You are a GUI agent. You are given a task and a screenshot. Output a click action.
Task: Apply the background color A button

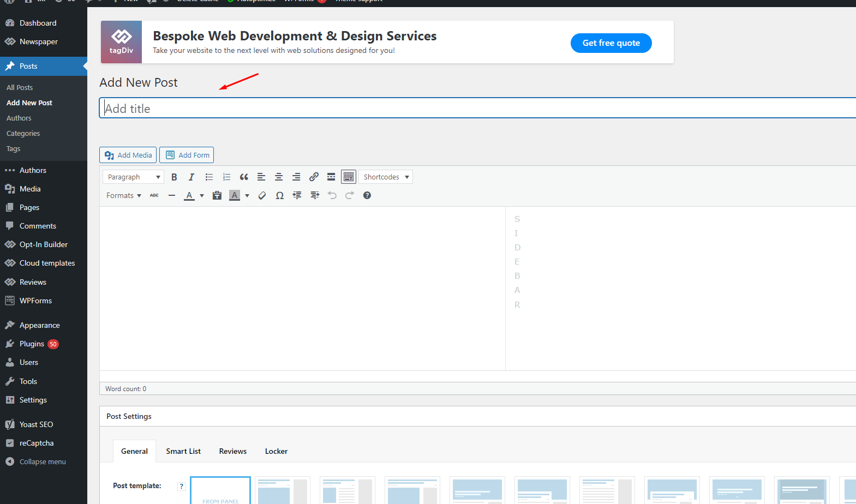click(235, 195)
